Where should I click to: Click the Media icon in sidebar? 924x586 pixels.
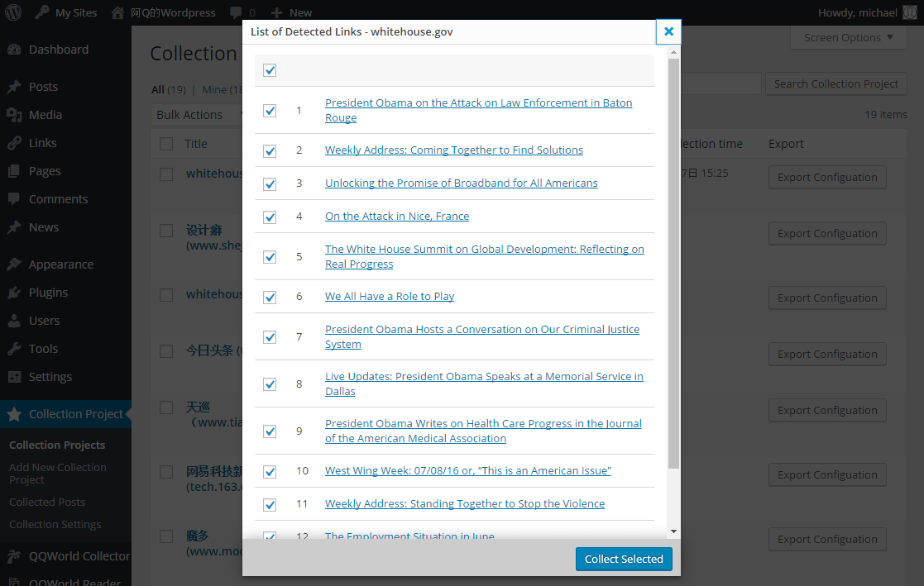[x=14, y=115]
